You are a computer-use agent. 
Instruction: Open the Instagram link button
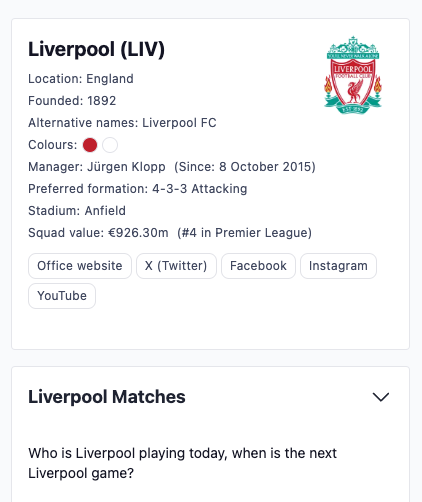pyautogui.click(x=338, y=266)
